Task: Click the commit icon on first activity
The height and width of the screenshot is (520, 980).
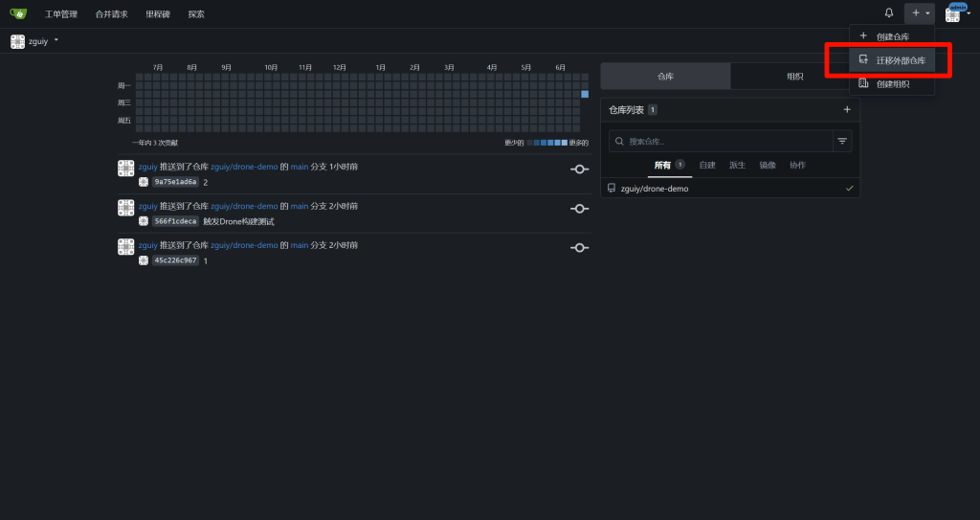Action: pos(579,170)
